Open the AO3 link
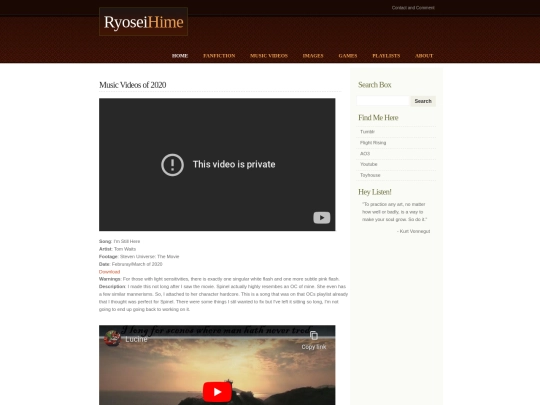The height and width of the screenshot is (405, 540). pyautogui.click(x=365, y=154)
